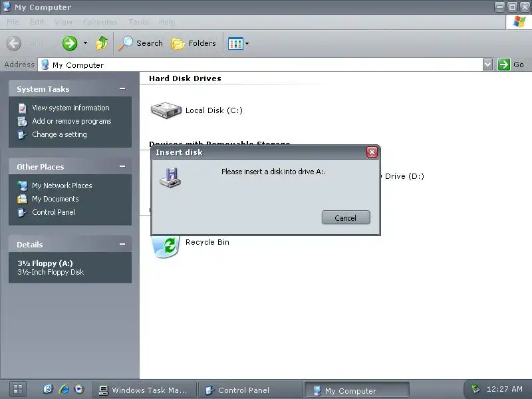Image resolution: width=532 pixels, height=399 pixels.
Task: Click the My Network Places icon
Action: click(x=23, y=186)
